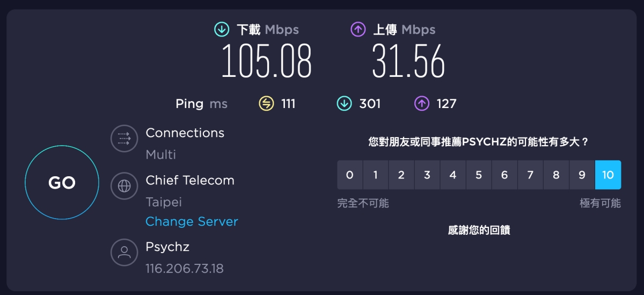Viewport: 644px width, 295px height.
Task: Click the Multi connections mode text
Action: [x=161, y=155]
